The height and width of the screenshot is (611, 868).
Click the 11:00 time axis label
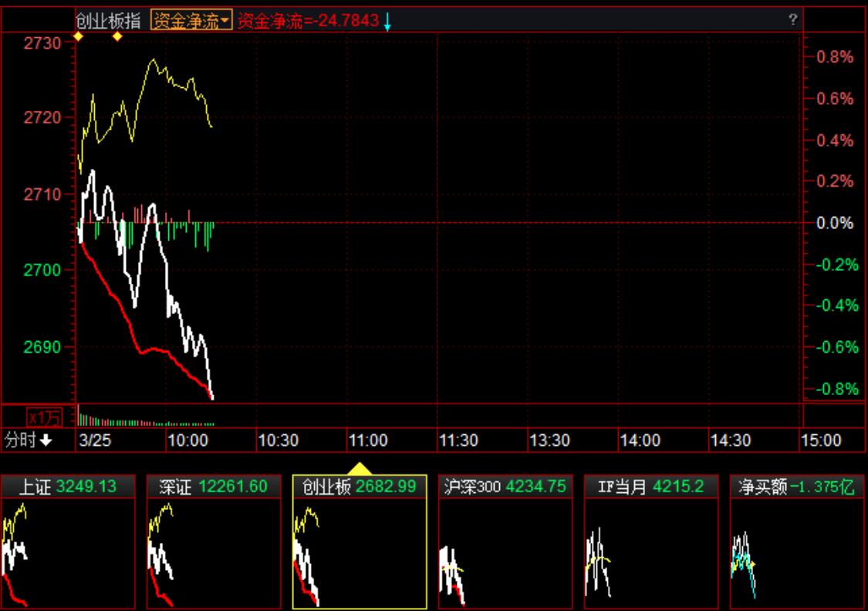coord(368,441)
